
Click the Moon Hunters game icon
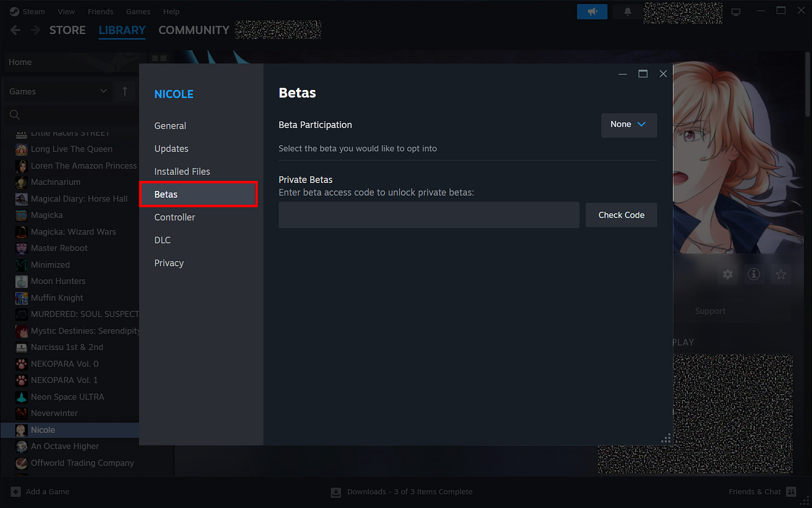[x=21, y=281]
